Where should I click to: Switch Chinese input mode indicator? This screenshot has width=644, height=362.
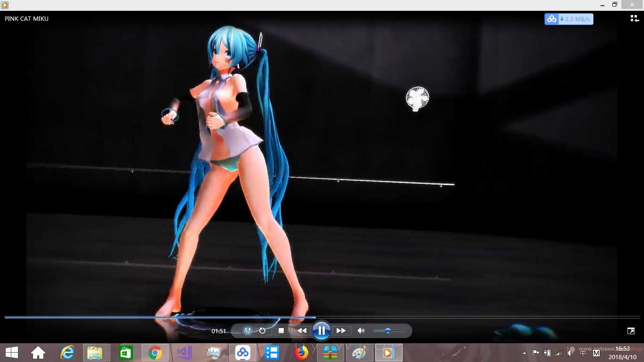[583, 353]
